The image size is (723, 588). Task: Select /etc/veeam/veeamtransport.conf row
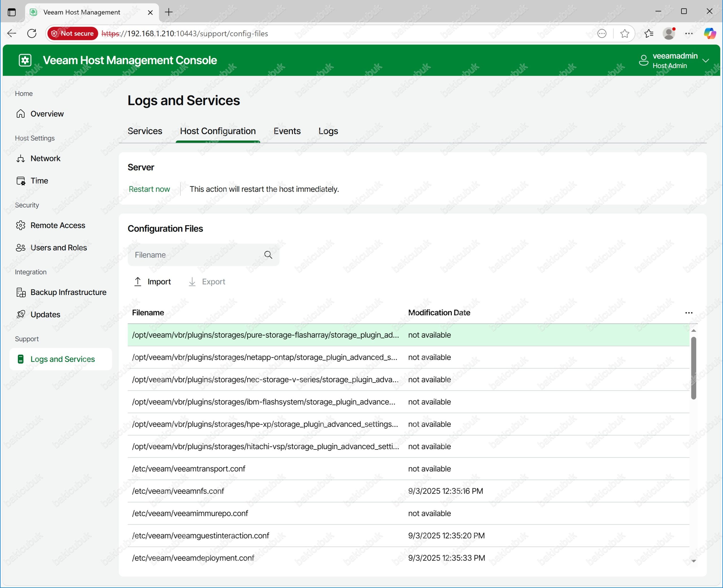(408, 469)
